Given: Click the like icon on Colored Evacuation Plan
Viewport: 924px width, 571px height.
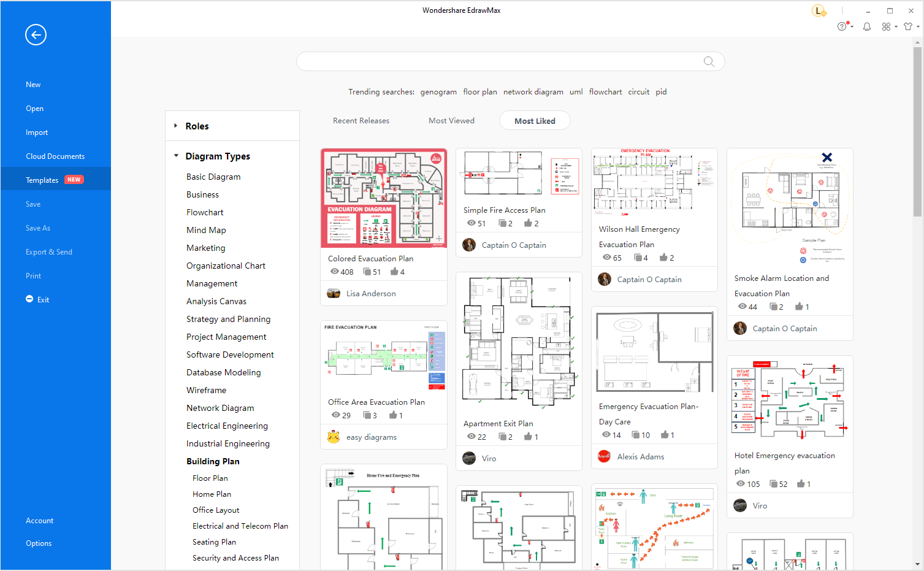Looking at the screenshot, I should pyautogui.click(x=394, y=272).
